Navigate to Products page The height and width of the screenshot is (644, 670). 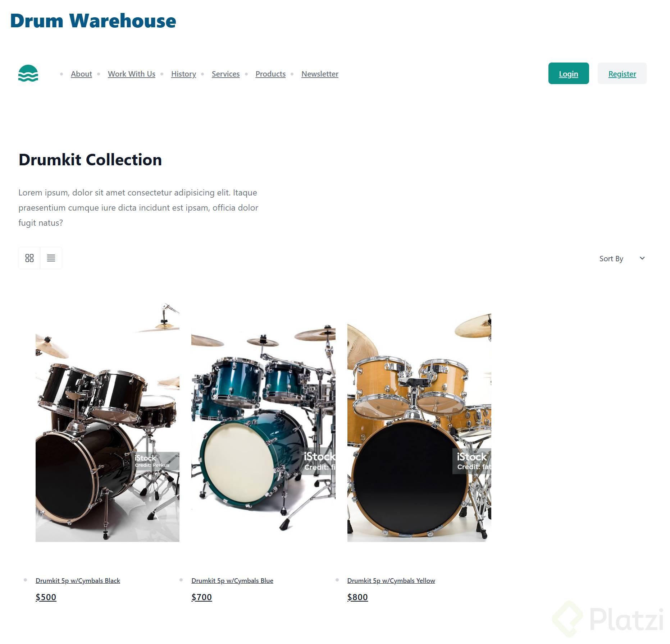pyautogui.click(x=270, y=74)
